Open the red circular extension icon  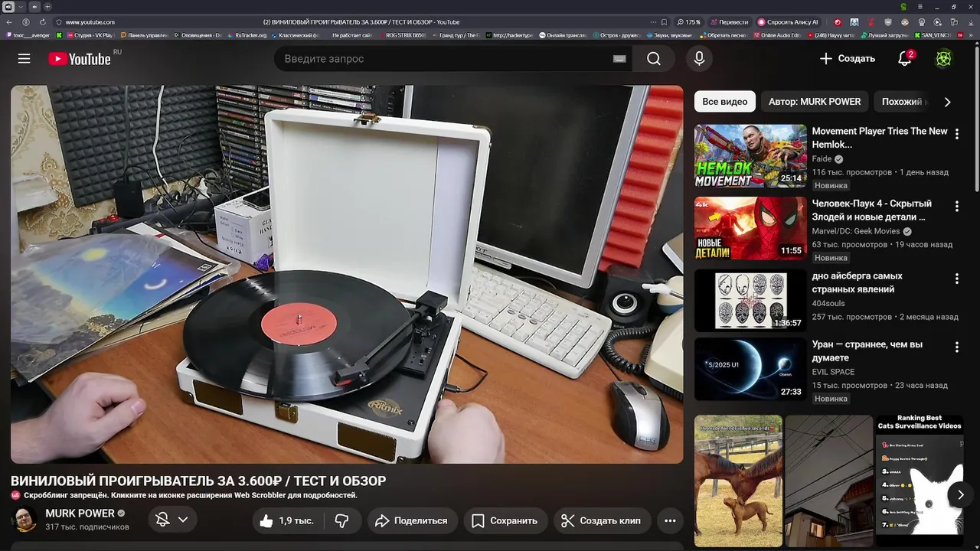point(837,22)
